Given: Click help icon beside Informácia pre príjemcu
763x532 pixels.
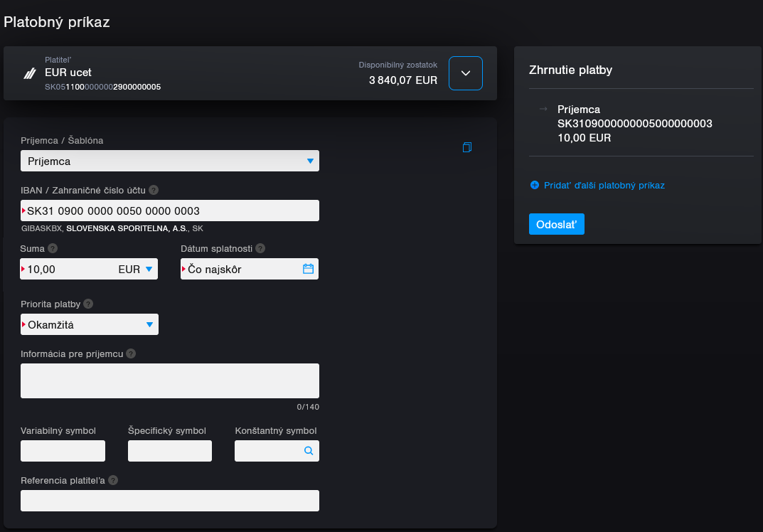Looking at the screenshot, I should point(131,353).
